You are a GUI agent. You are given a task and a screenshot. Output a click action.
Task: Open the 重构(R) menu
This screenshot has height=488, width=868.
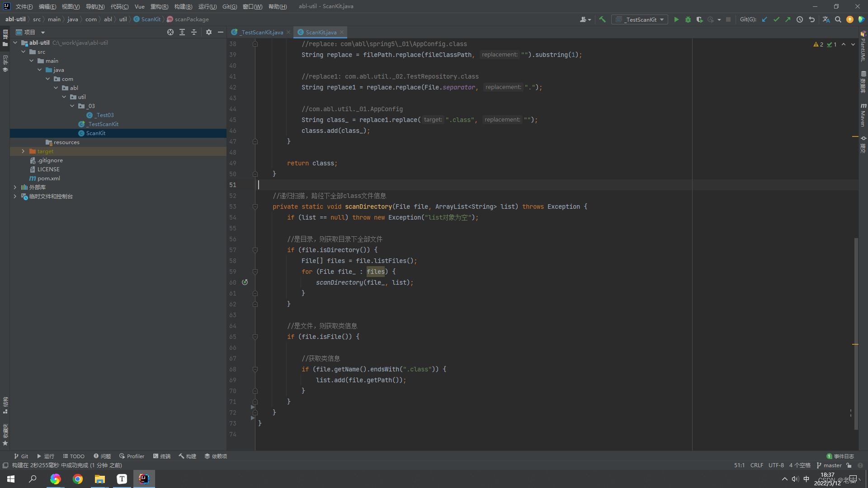159,6
